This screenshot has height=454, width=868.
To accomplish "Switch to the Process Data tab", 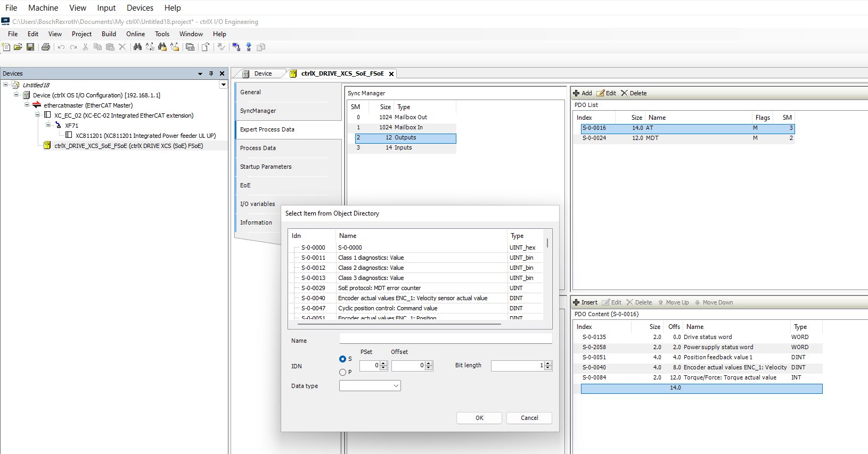I will [258, 148].
